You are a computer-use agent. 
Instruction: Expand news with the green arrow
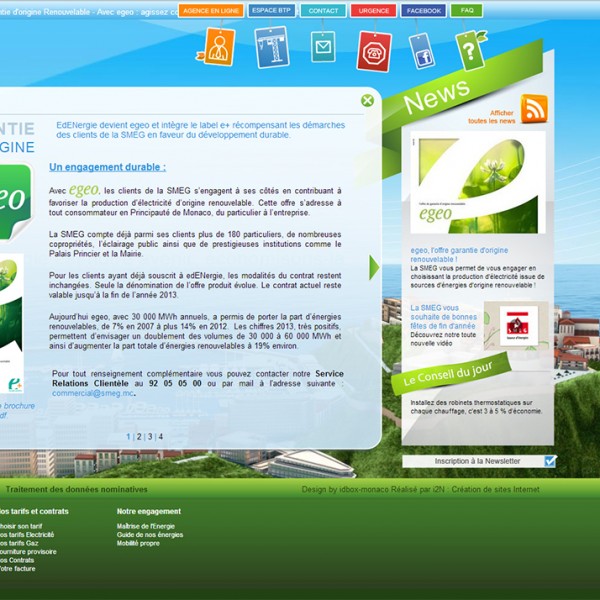[x=375, y=267]
